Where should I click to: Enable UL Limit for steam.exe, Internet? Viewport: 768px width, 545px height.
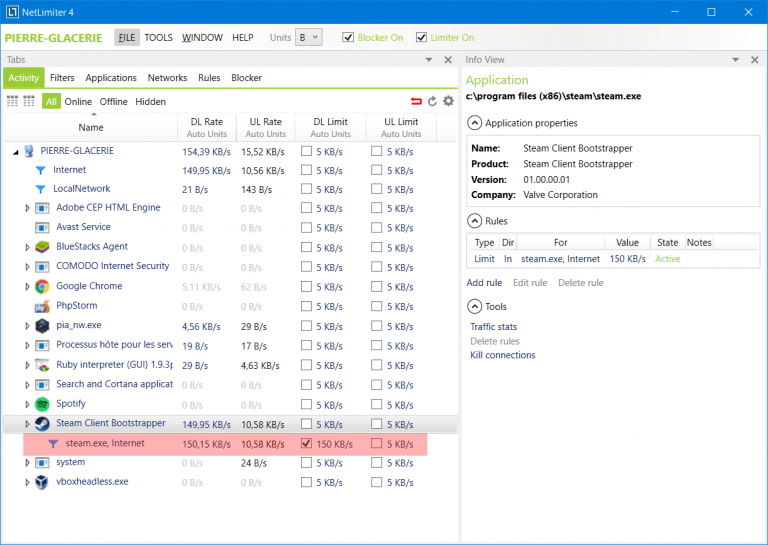point(376,443)
